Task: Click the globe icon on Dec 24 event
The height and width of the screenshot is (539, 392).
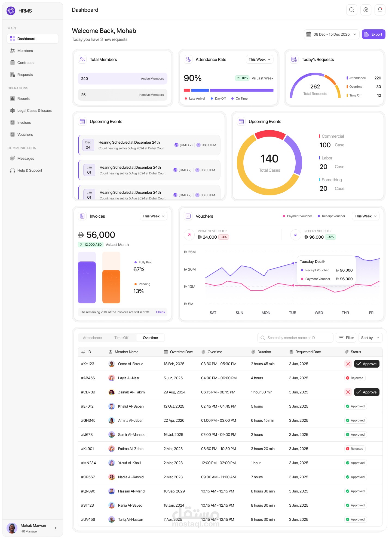Action: [176, 145]
